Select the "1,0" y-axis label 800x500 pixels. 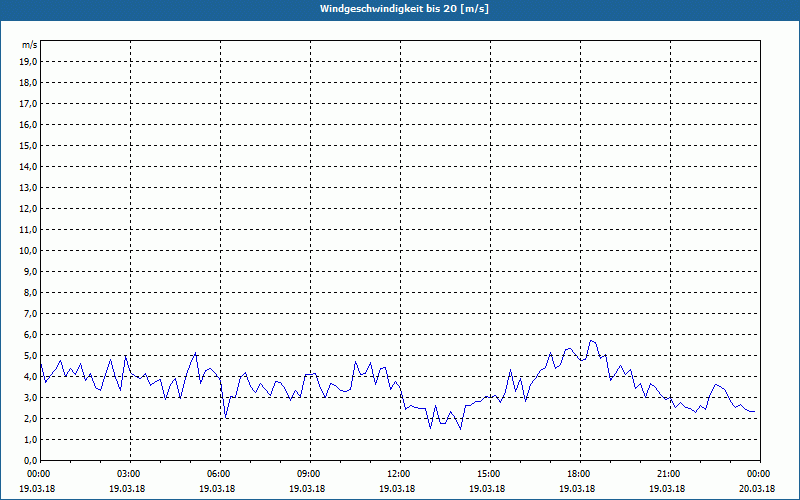31,439
